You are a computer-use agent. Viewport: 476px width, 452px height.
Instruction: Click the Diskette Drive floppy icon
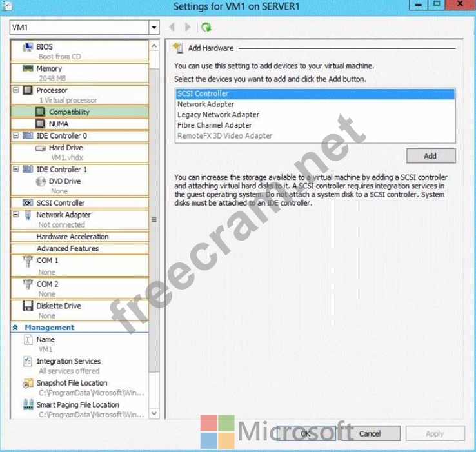28,306
